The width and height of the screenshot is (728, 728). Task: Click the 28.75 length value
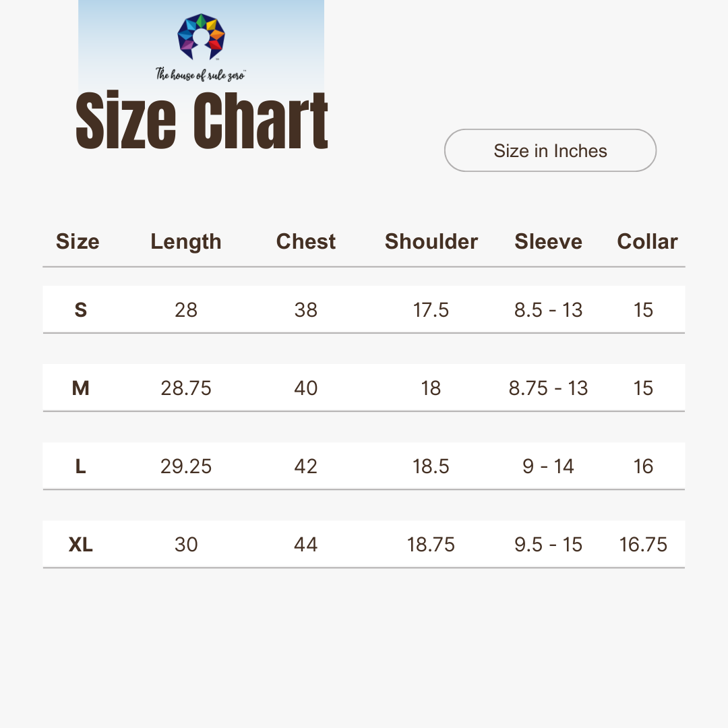[186, 388]
